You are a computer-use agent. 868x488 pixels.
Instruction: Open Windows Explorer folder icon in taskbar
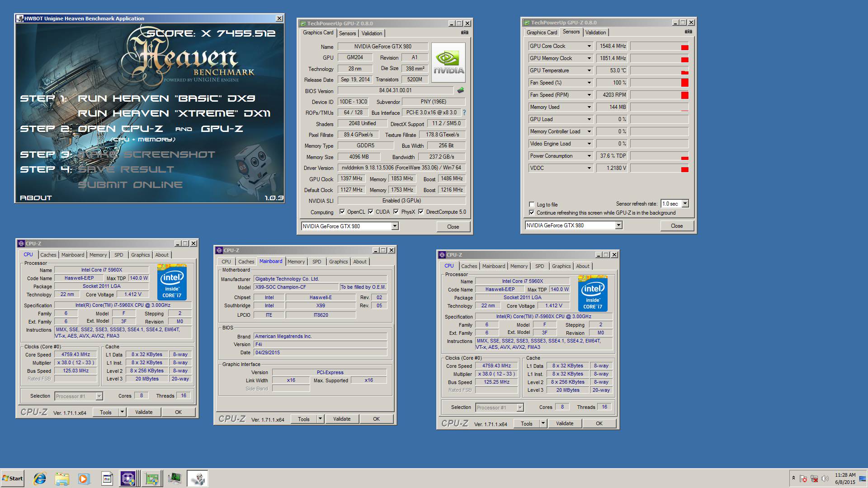point(62,479)
